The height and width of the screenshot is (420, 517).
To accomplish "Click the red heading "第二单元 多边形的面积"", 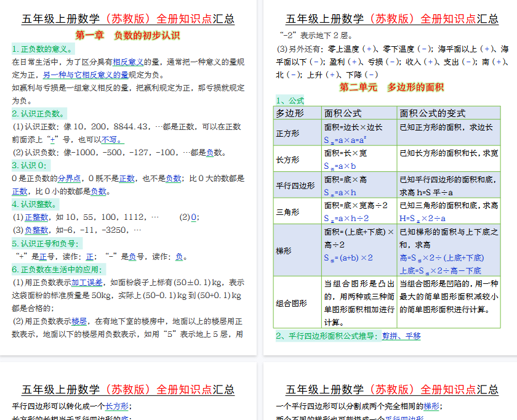I will 391,87.
